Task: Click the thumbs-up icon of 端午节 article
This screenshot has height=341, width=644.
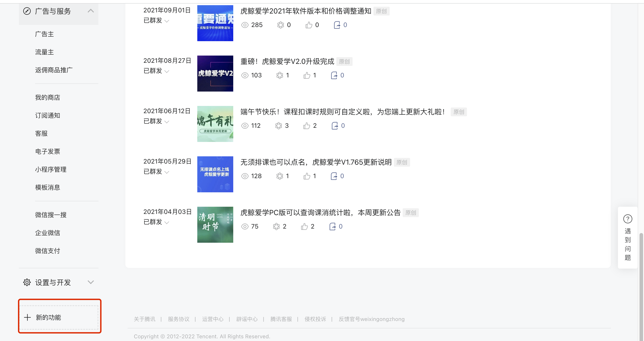Action: coord(307,126)
